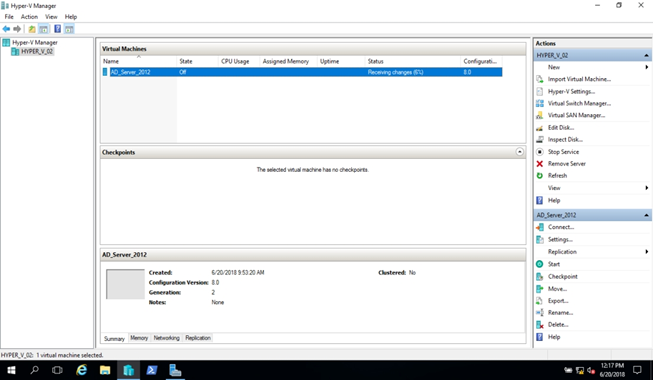The width and height of the screenshot is (653, 380).
Task: Expand the New submenu arrow
Action: coord(646,67)
